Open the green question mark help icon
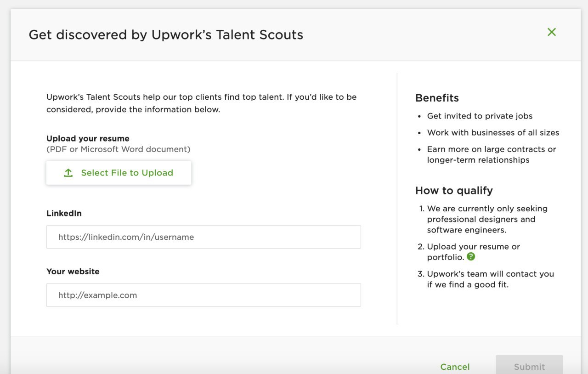 pyautogui.click(x=471, y=257)
